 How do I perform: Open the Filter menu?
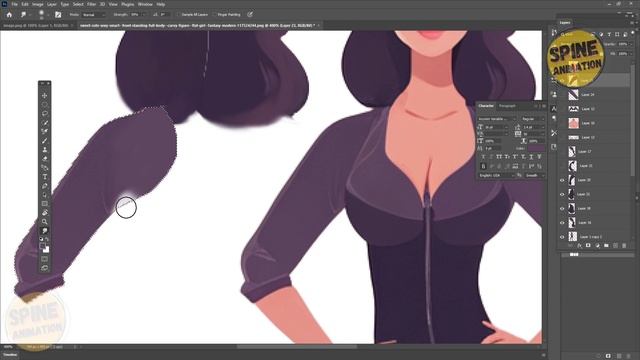pos(91,4)
